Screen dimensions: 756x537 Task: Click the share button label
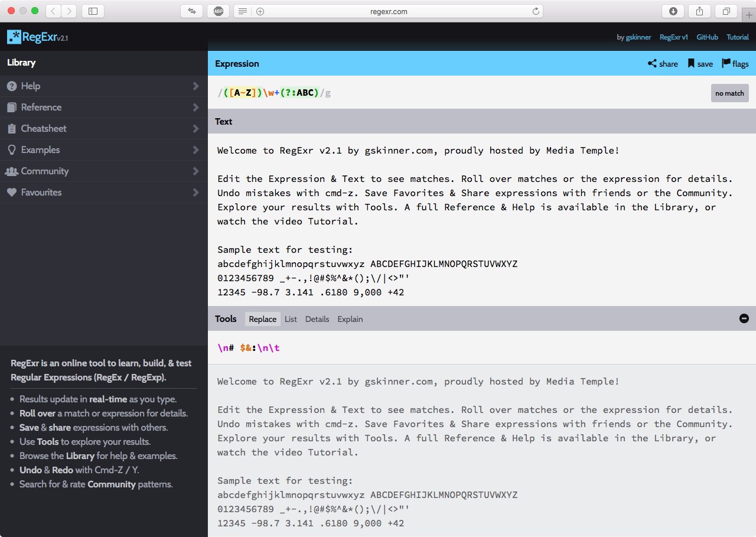(669, 64)
